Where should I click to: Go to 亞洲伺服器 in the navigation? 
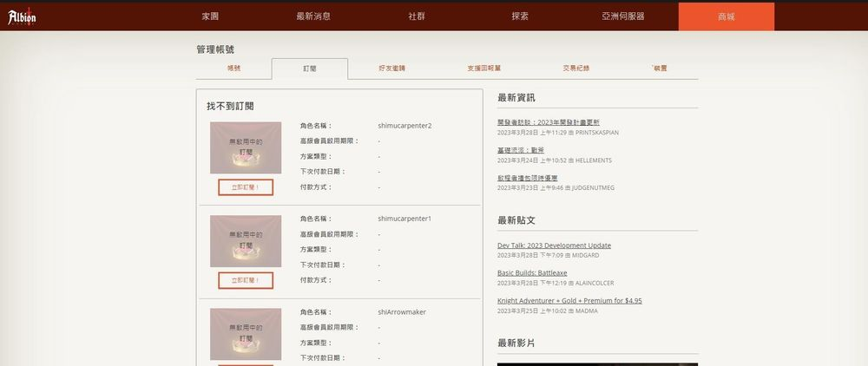(x=623, y=16)
